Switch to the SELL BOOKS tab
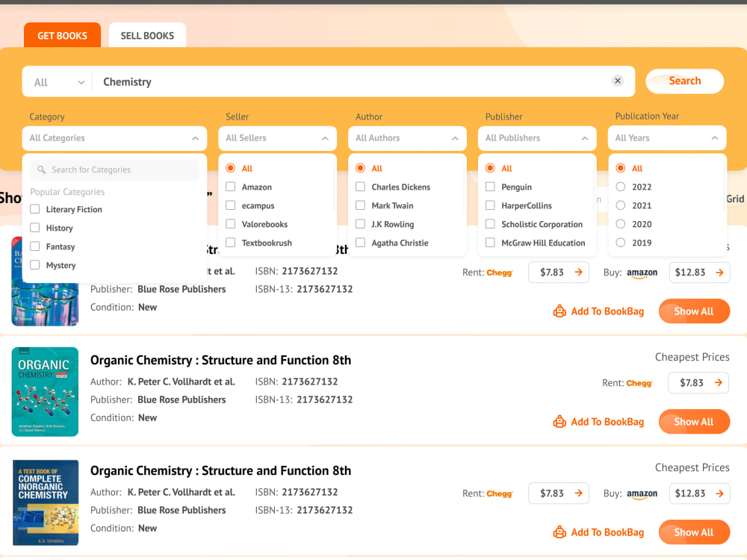 click(147, 35)
